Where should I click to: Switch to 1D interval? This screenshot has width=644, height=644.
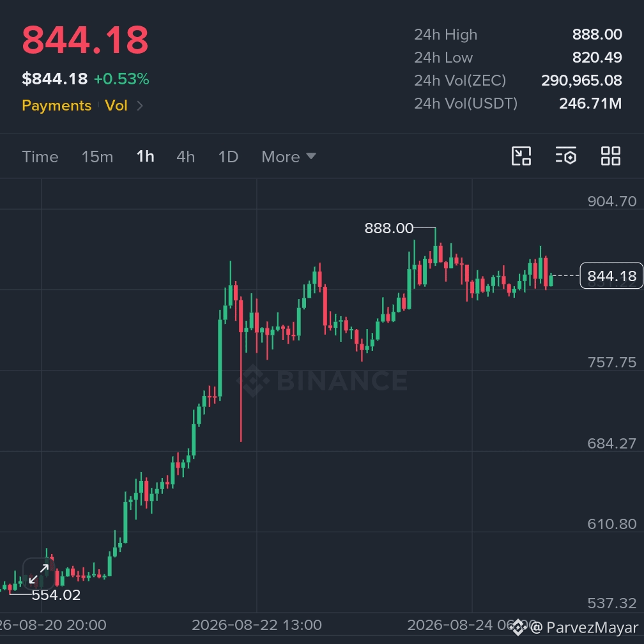click(x=228, y=157)
